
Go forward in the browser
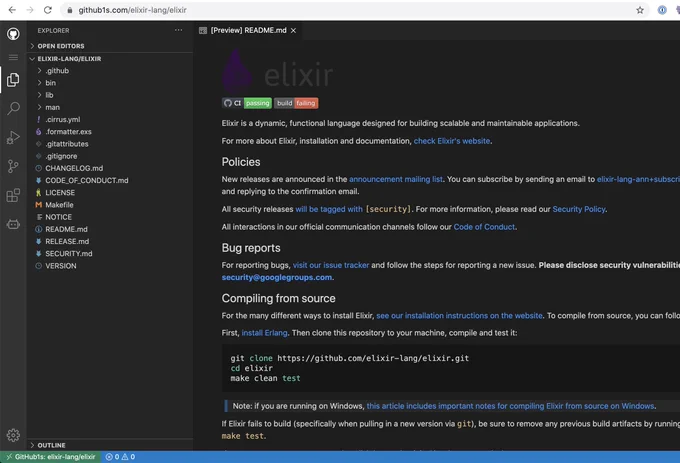[x=30, y=10]
